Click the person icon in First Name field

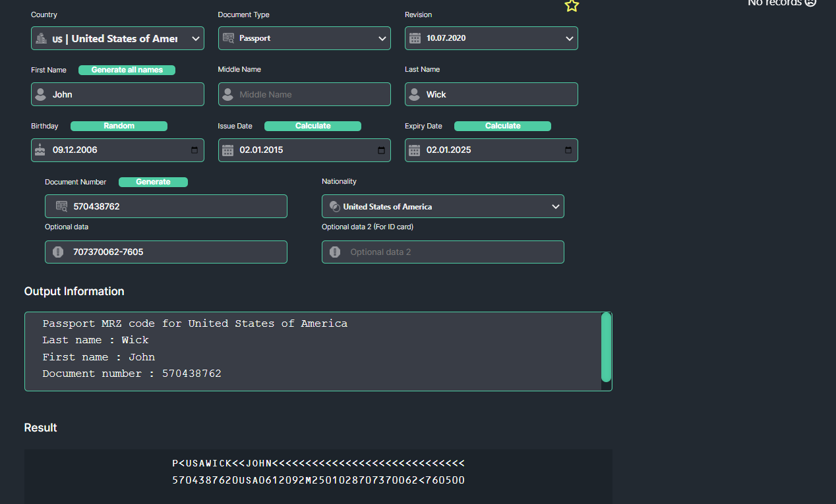40,94
